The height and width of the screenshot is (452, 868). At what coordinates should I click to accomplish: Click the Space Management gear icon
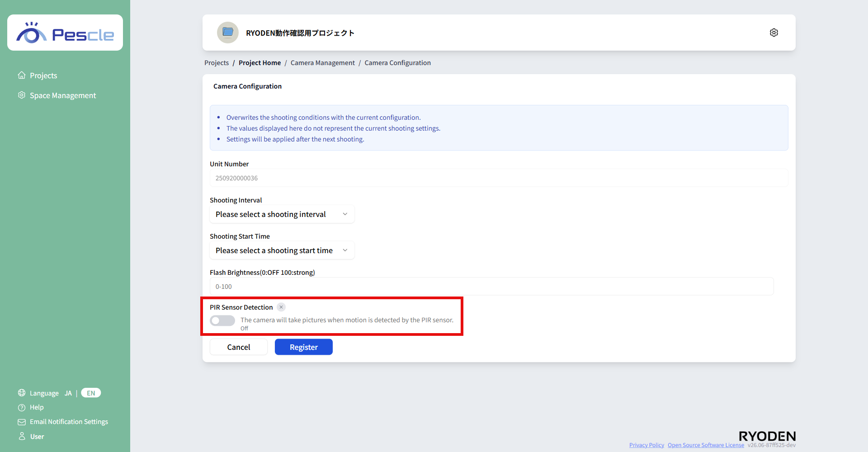[22, 95]
